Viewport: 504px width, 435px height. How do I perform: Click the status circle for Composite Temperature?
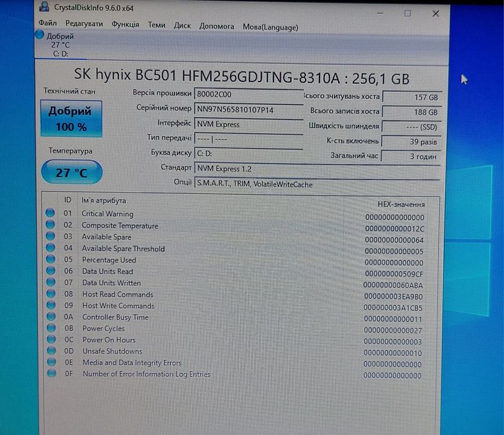pos(50,224)
